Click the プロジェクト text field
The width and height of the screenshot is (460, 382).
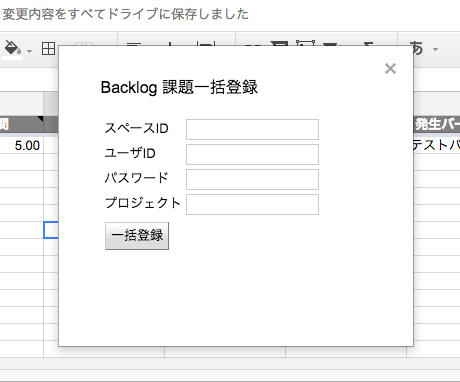point(252,204)
